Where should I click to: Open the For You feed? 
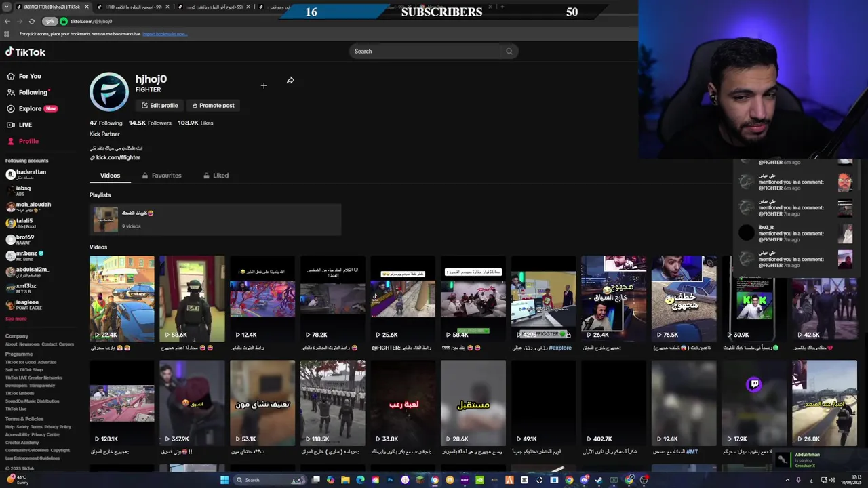click(24, 76)
